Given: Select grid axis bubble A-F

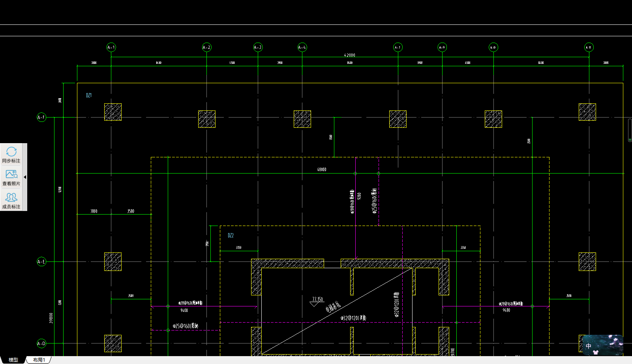Looking at the screenshot, I should (x=41, y=117).
